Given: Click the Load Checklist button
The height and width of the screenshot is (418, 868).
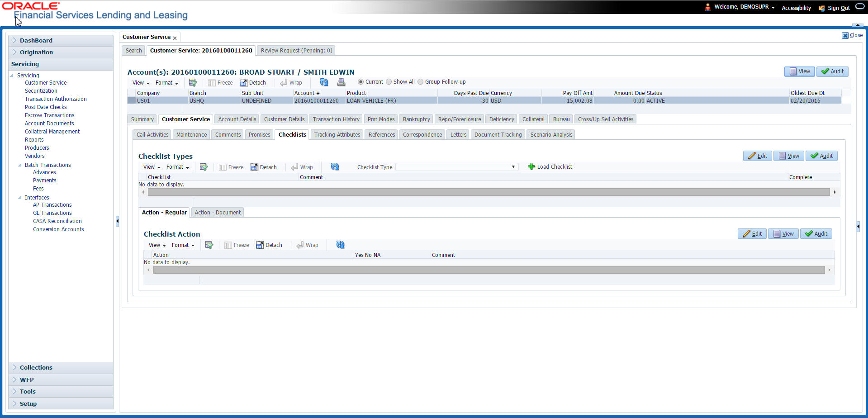Looking at the screenshot, I should (x=550, y=167).
